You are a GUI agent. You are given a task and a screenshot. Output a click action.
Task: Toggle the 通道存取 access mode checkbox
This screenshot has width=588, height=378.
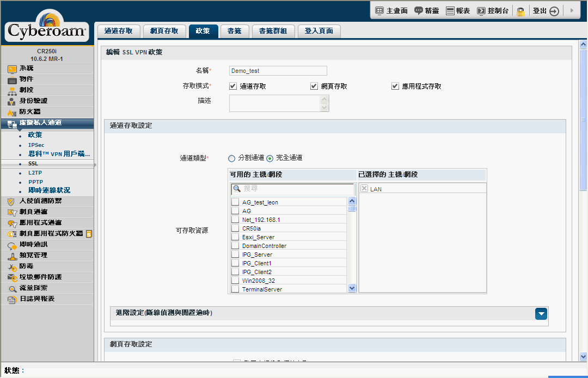[233, 86]
